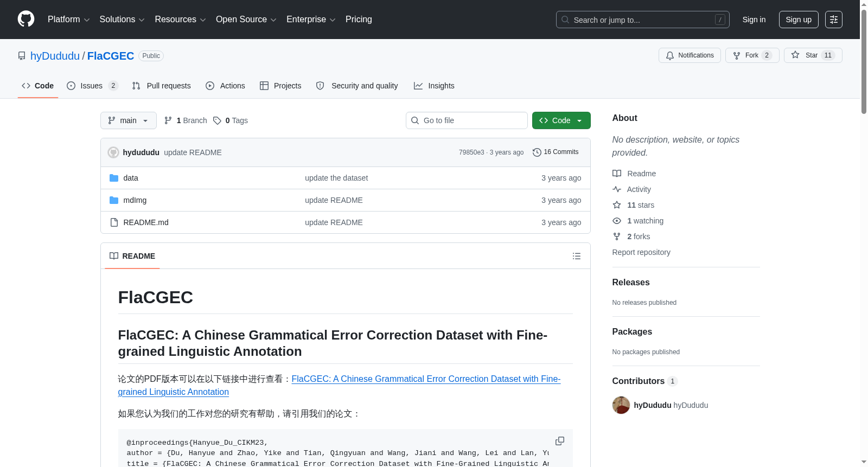The width and height of the screenshot is (868, 467).
Task: Click the star icon beside 11 stars
Action: click(617, 205)
